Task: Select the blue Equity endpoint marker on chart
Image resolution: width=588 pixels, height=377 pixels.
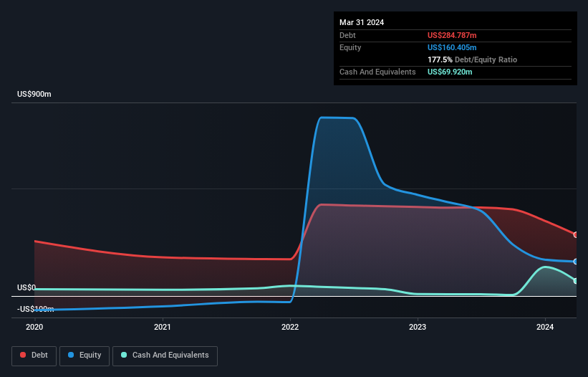Action: pos(576,262)
